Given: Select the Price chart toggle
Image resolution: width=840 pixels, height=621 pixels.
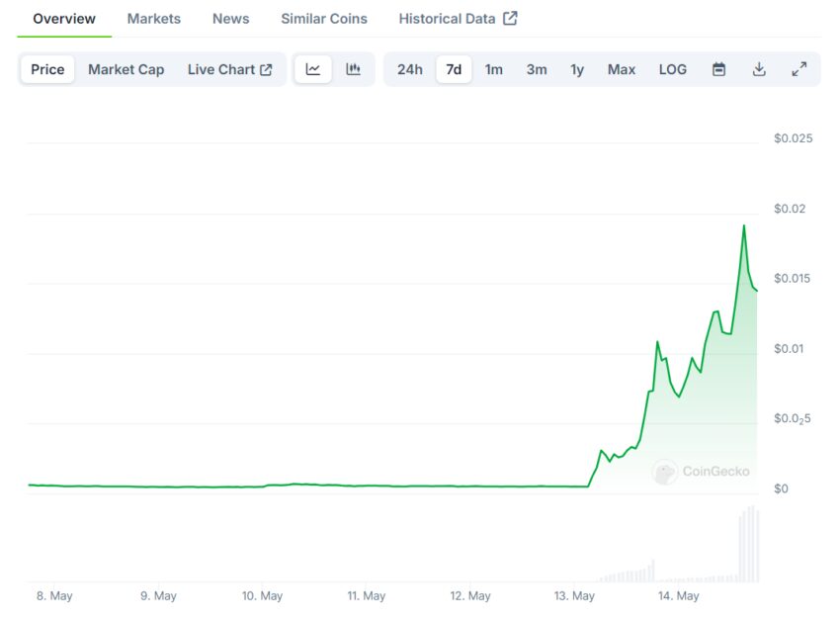Looking at the screenshot, I should [47, 69].
